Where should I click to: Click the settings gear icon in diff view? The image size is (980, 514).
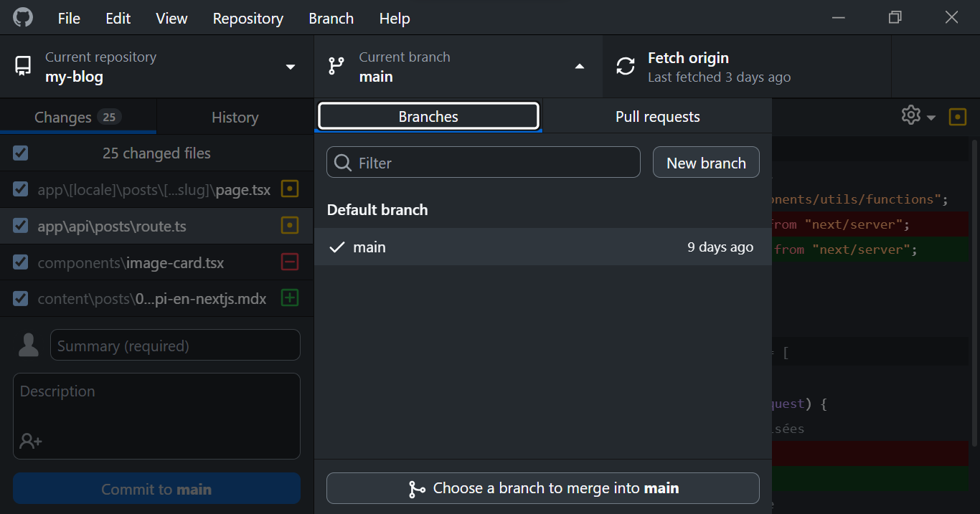point(910,115)
